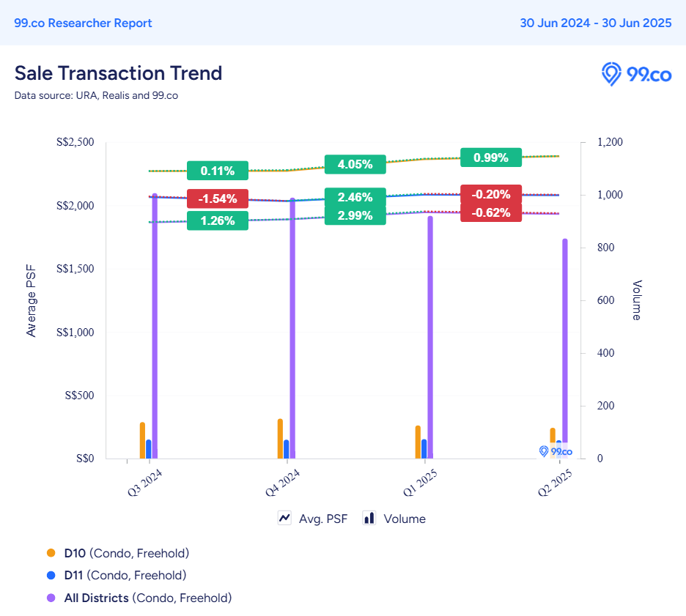Click the Q2 2025 axis label

pos(555,483)
